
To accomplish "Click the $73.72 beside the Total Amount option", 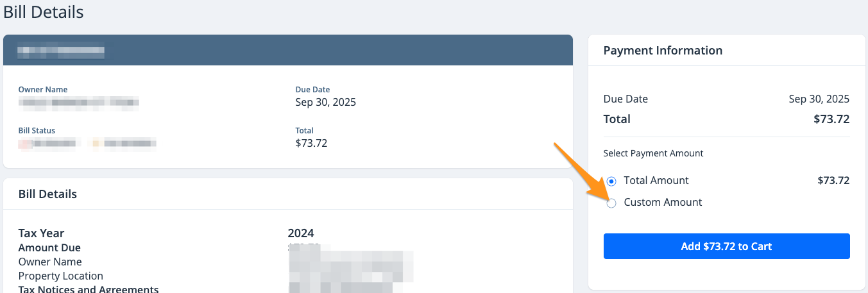I will [x=833, y=181].
